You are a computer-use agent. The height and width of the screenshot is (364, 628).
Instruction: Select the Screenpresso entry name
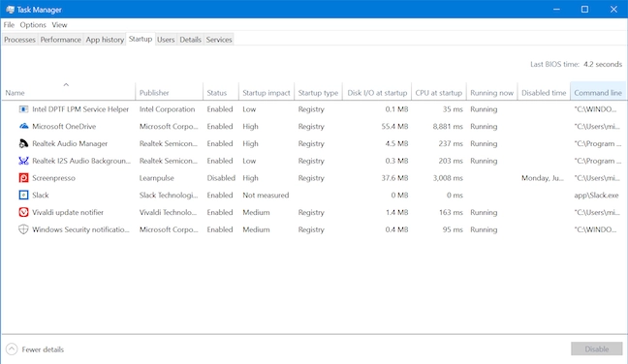tap(53, 178)
